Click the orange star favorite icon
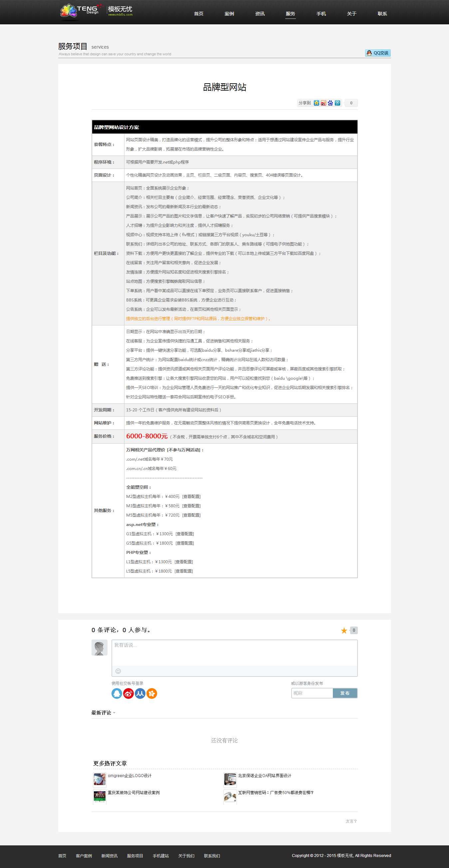This screenshot has height=868, width=449. coord(344,631)
